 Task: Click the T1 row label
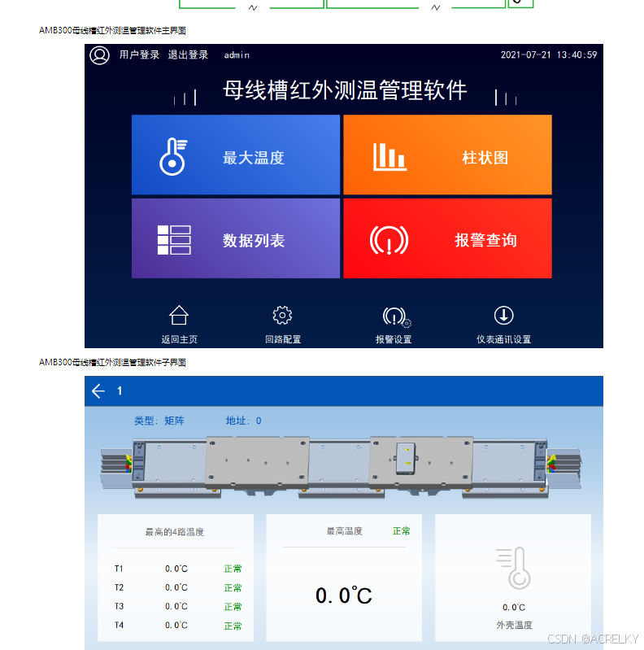click(119, 569)
